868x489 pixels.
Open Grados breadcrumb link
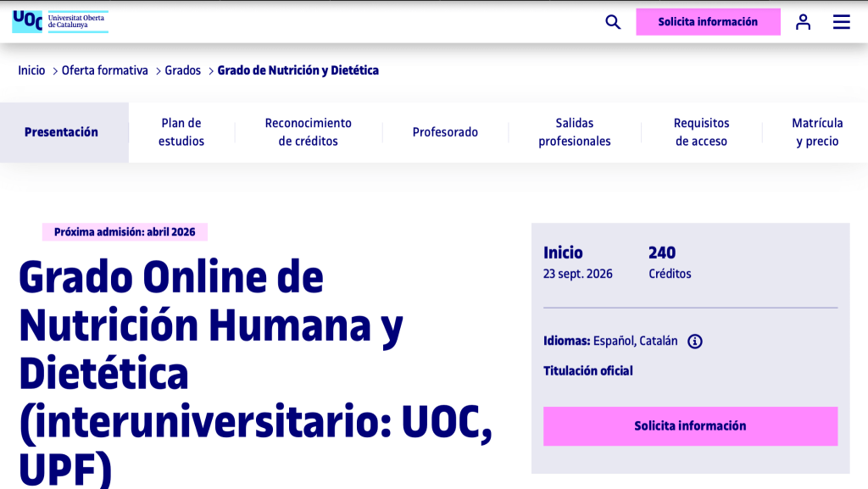[x=183, y=70]
